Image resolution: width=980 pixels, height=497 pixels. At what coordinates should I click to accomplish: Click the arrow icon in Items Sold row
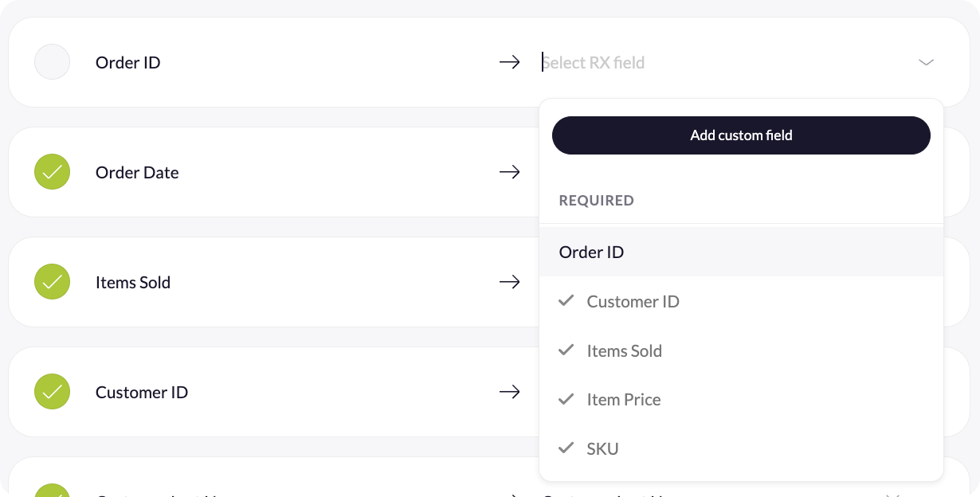tap(509, 282)
